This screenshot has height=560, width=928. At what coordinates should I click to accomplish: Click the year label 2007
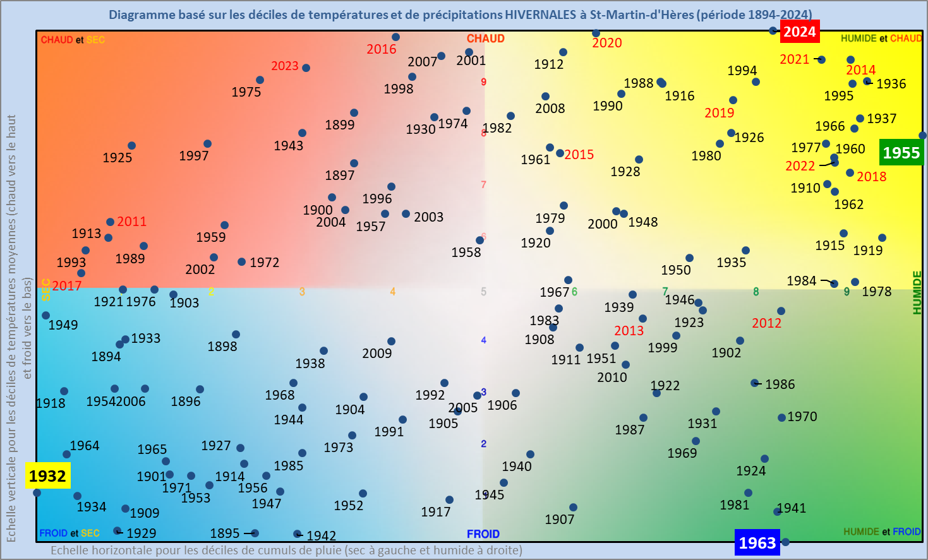pos(423,62)
